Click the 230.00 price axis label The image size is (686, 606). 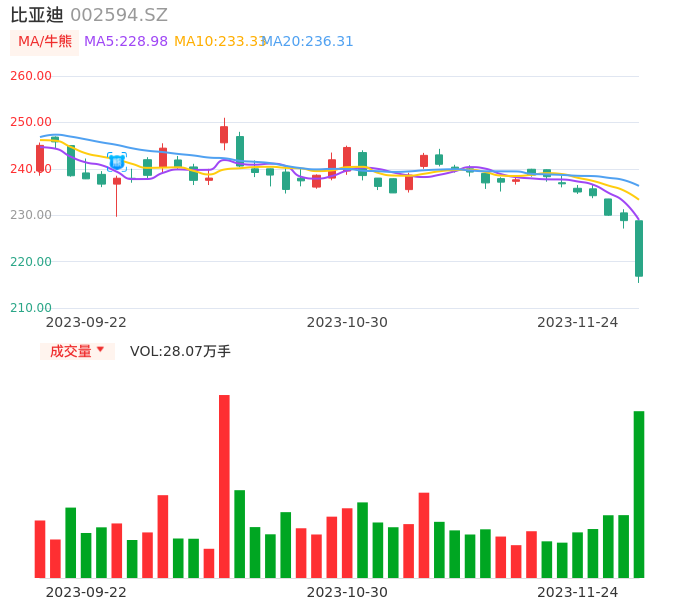(31, 215)
